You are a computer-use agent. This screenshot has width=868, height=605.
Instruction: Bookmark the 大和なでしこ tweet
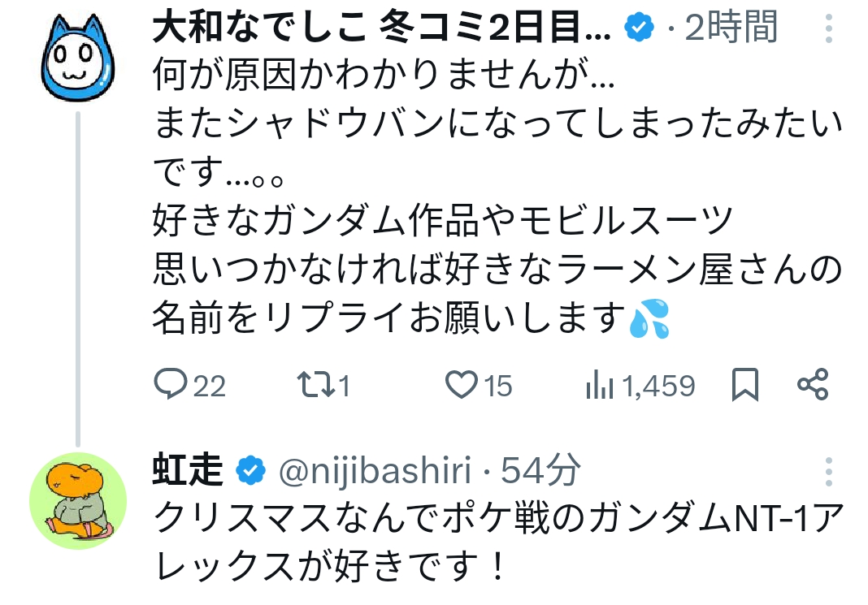pyautogui.click(x=744, y=385)
